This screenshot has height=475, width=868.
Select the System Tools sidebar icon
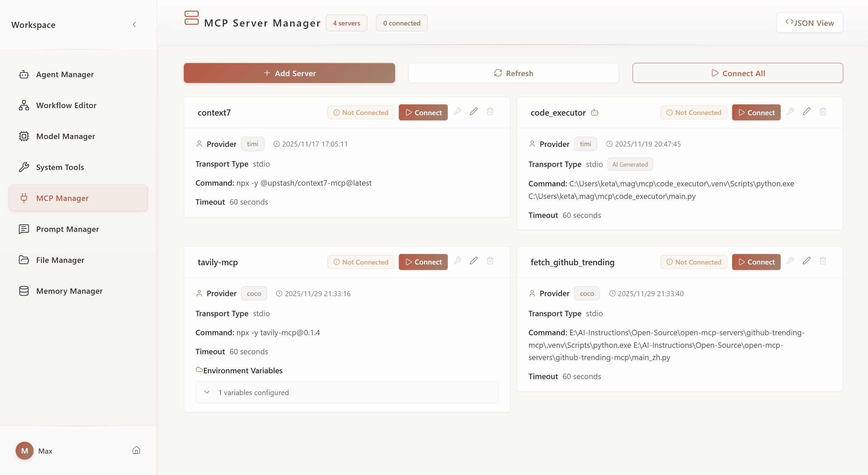tap(23, 167)
